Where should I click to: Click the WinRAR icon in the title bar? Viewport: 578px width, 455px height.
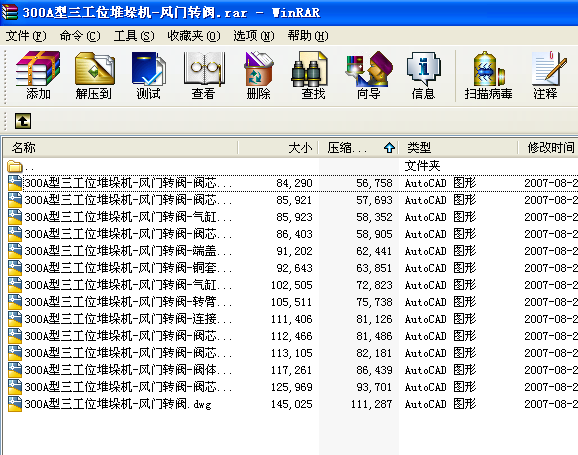[10, 12]
